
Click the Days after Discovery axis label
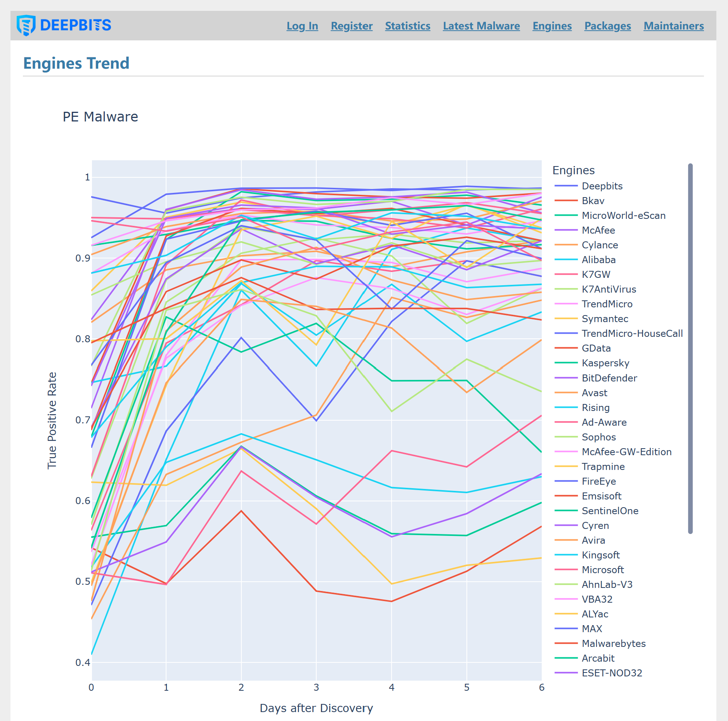[316, 708]
